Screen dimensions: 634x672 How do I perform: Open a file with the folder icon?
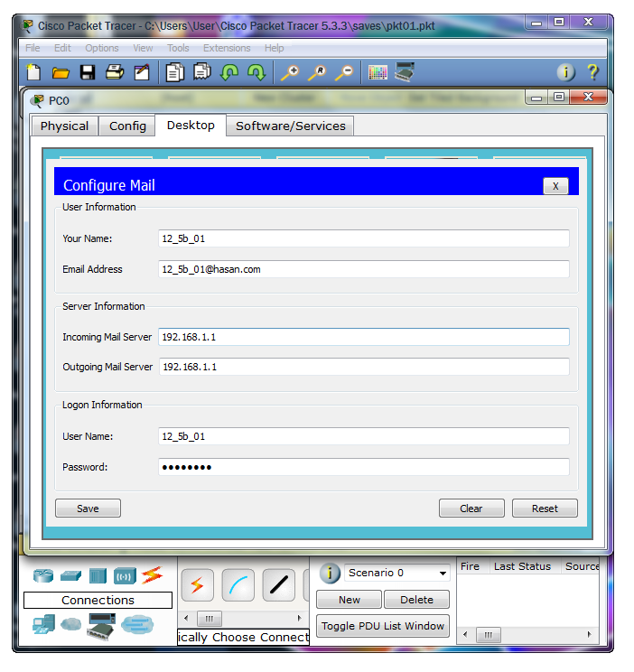[61, 73]
